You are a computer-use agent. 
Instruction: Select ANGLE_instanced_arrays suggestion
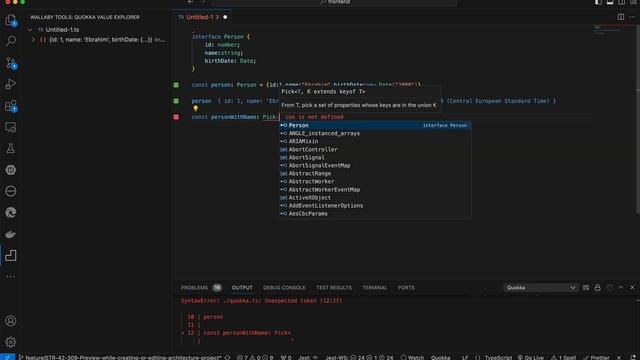[375, 133]
